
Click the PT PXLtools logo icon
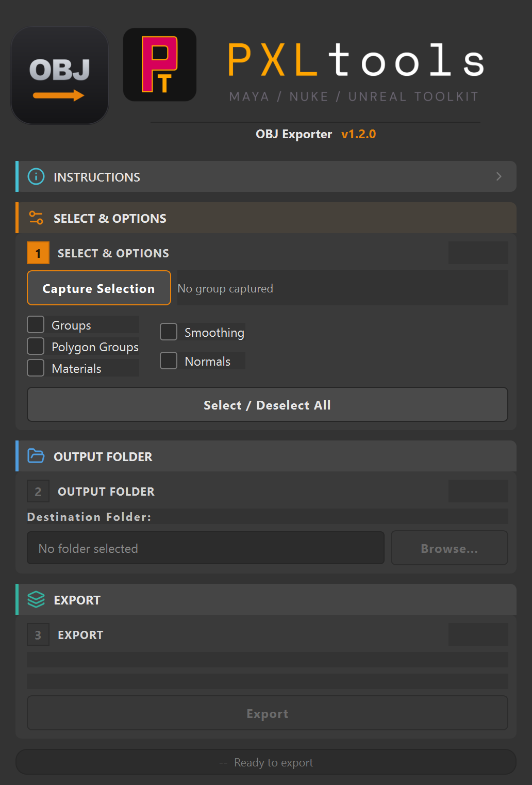tap(160, 64)
